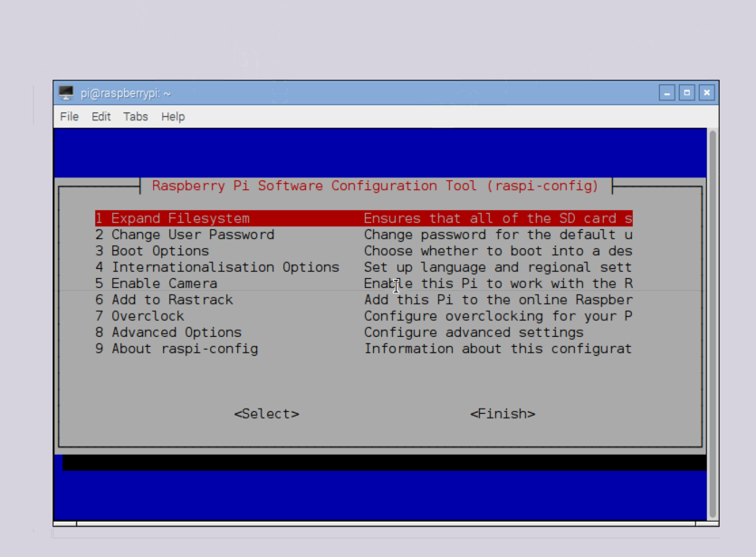Click the terminal icon in the title bar
Viewport: 756px width, 557px height.
(x=66, y=92)
